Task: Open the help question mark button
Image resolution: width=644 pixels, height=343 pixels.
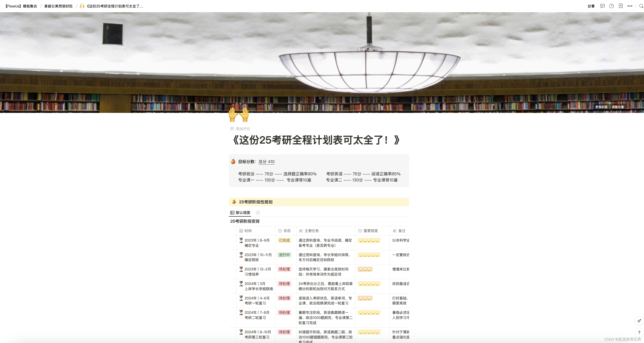Action: pyautogui.click(x=639, y=332)
